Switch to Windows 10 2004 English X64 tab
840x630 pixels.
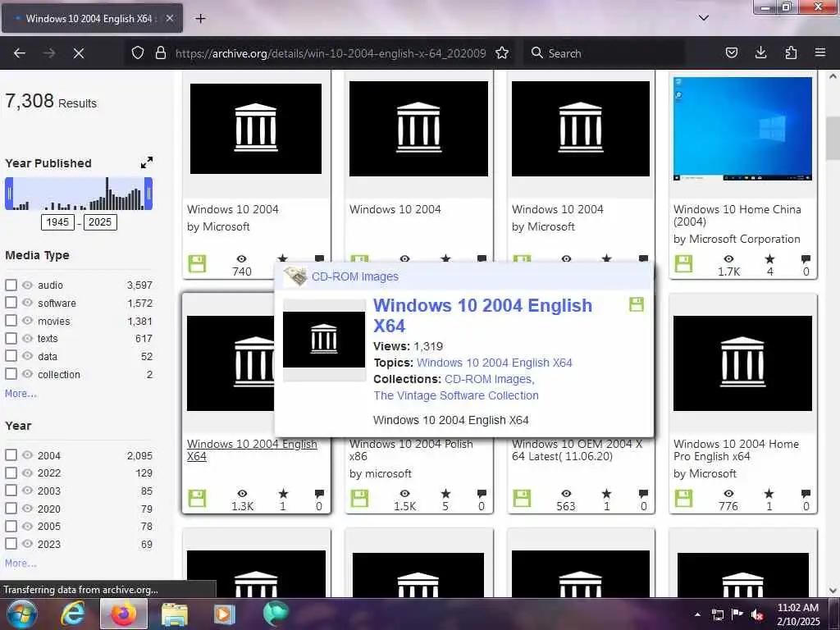point(89,18)
